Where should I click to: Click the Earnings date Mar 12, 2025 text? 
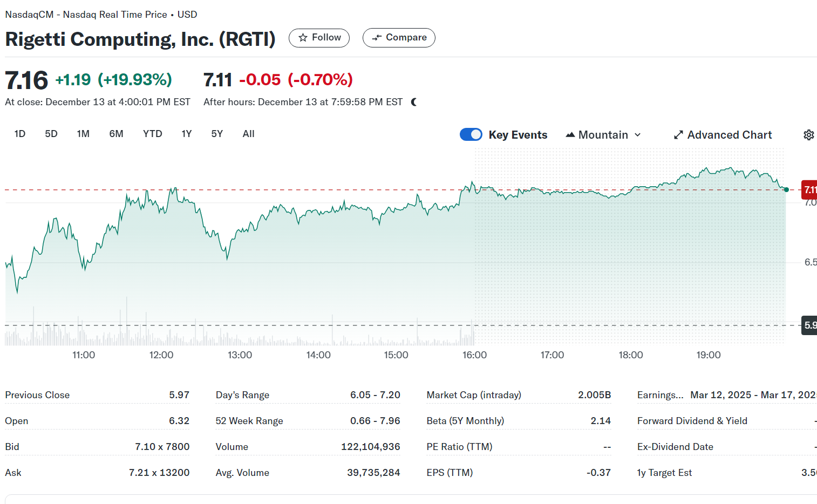tap(721, 395)
